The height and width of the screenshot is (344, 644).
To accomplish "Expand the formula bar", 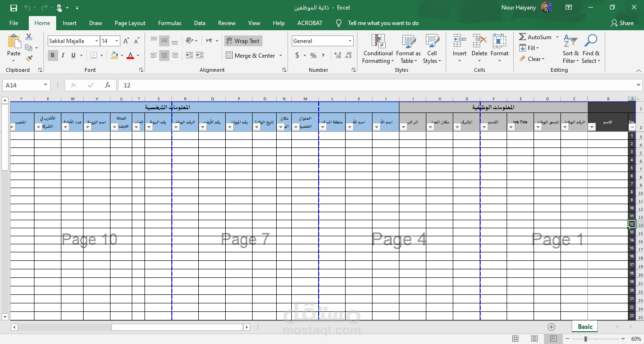I will pyautogui.click(x=638, y=85).
